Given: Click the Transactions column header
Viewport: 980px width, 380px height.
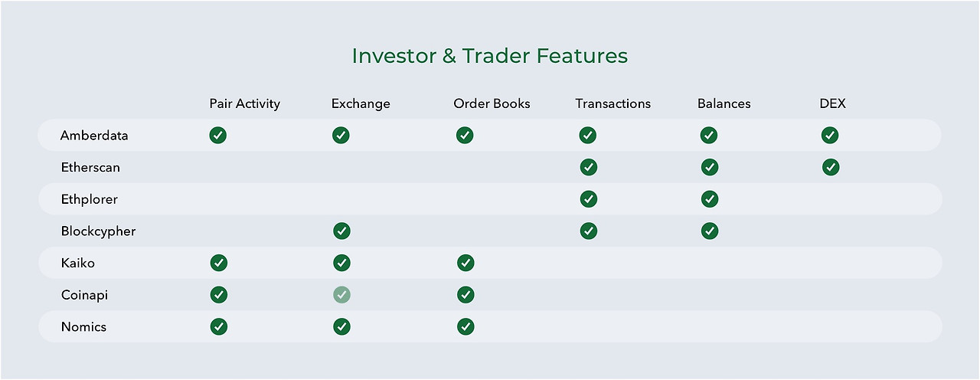Looking at the screenshot, I should tap(612, 103).
